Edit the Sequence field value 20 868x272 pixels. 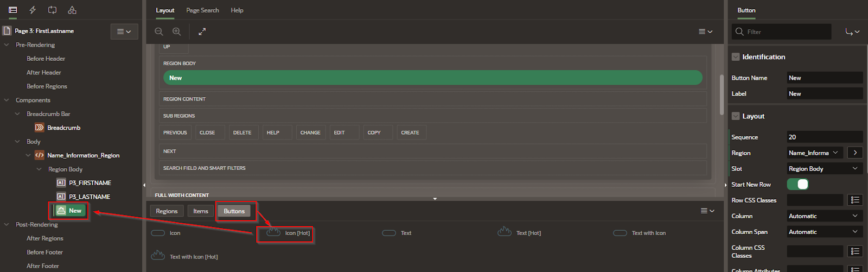pos(825,137)
